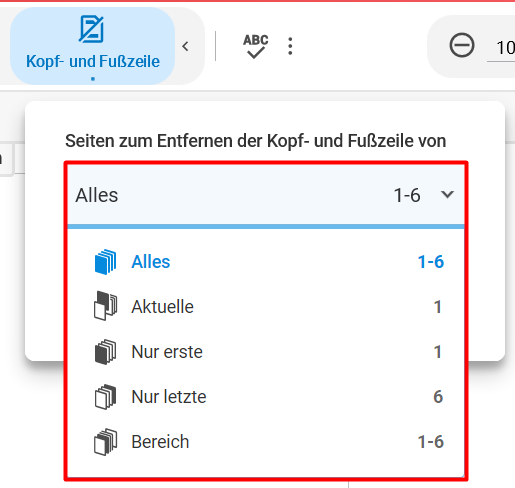Click the blue stacked pages icon beside Alles
This screenshot has width=515, height=488.
click(105, 262)
